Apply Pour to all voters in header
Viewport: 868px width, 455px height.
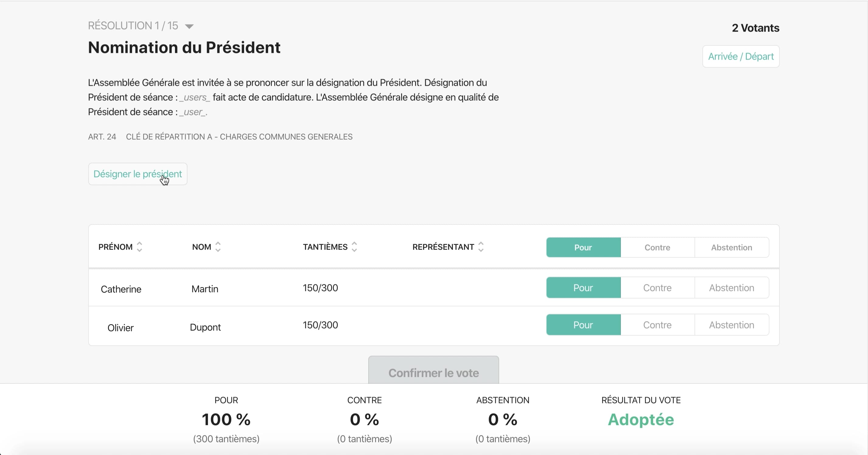coord(583,248)
